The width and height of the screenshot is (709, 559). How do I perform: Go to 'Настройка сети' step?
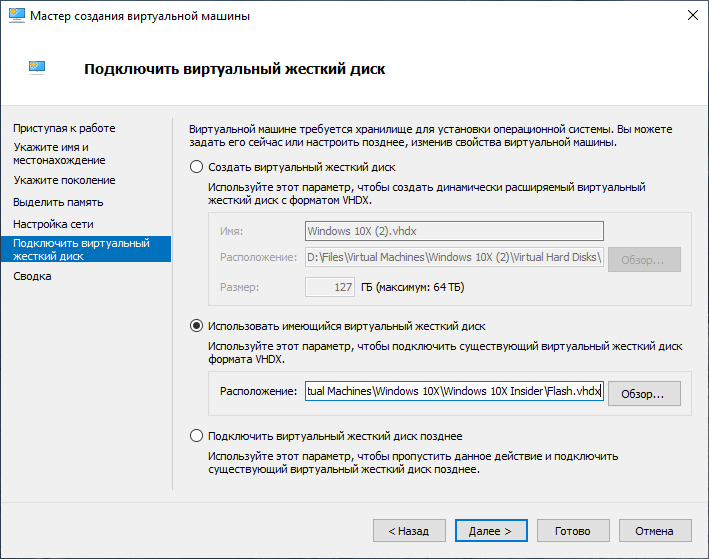tap(53, 224)
